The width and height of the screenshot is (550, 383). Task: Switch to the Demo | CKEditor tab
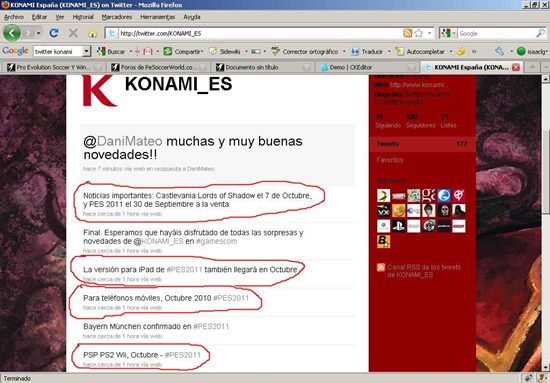pos(368,67)
